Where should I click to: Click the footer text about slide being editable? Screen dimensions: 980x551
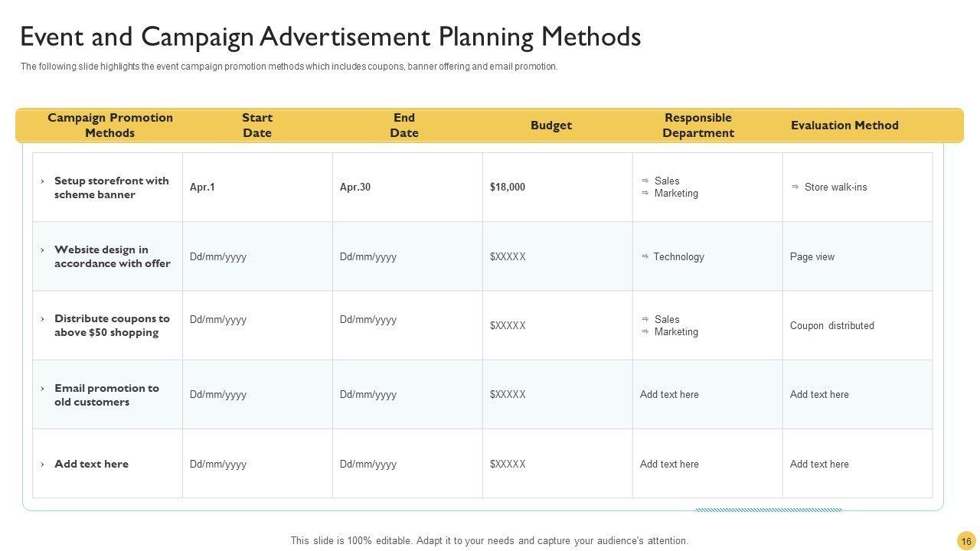pos(489,540)
